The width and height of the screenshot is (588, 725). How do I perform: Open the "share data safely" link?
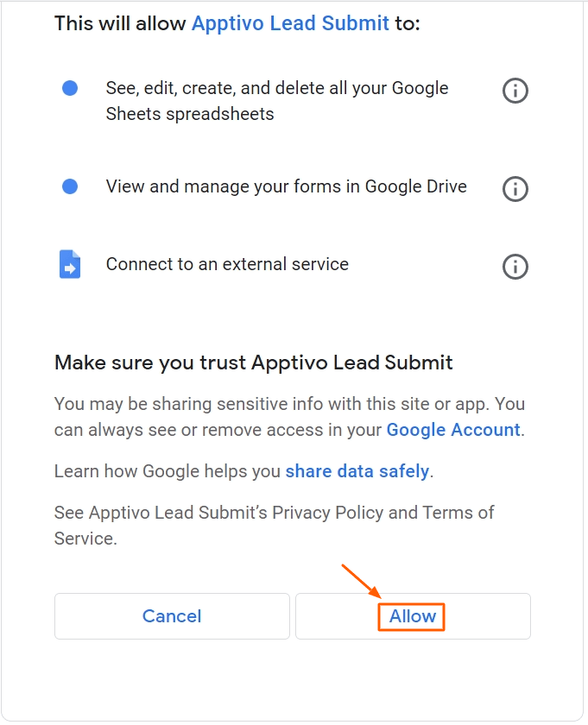(x=357, y=471)
